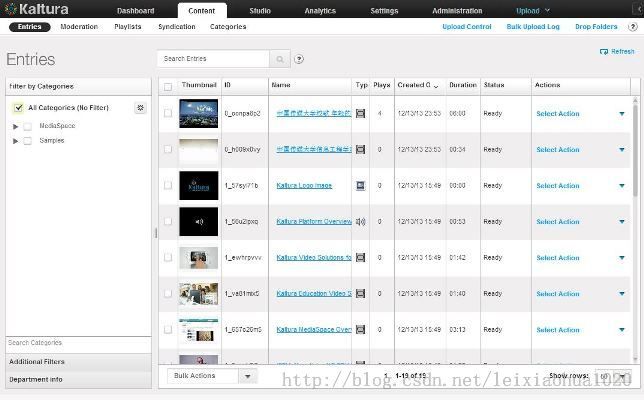This screenshot has width=644, height=400.
Task: Switch to the Studio tab
Action: pos(260,11)
